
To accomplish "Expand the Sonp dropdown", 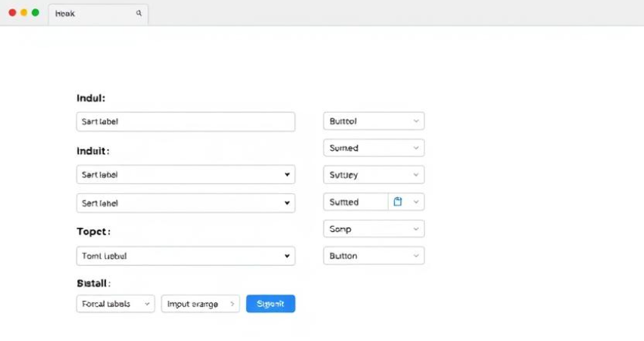I will click(374, 229).
